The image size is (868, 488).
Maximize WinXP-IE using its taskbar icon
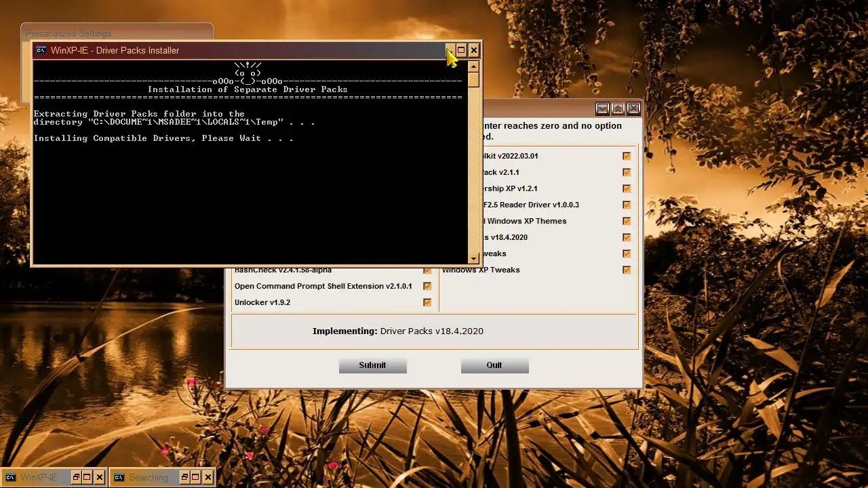point(87,477)
